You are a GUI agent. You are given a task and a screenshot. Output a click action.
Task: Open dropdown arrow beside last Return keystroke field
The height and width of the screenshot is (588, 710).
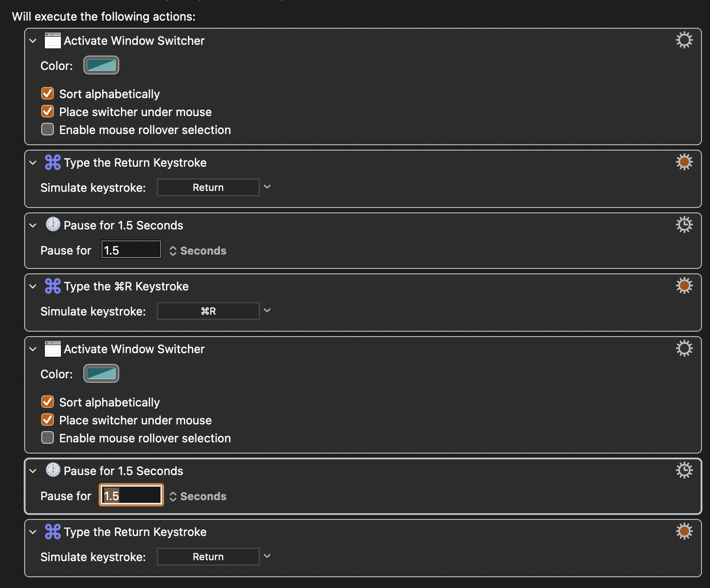[267, 556]
